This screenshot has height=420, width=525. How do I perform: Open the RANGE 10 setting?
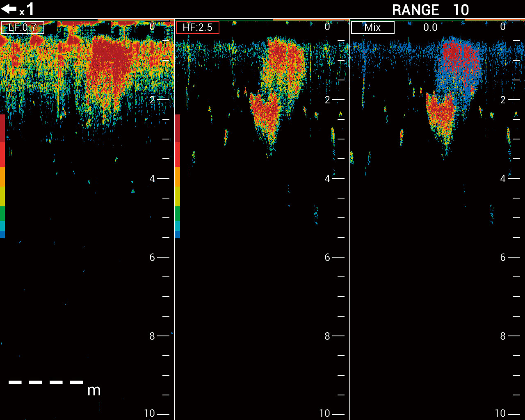pyautogui.click(x=430, y=10)
